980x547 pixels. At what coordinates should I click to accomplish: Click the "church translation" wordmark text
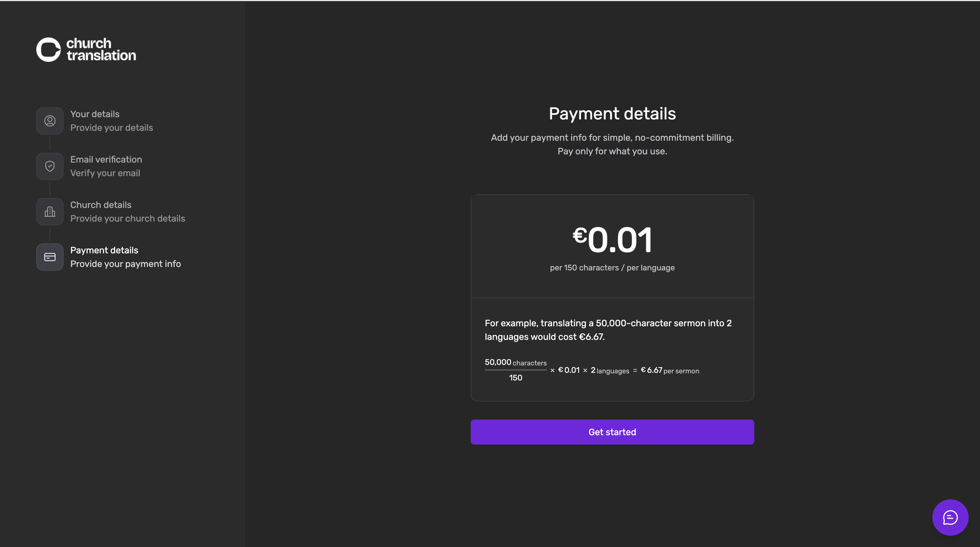101,49
